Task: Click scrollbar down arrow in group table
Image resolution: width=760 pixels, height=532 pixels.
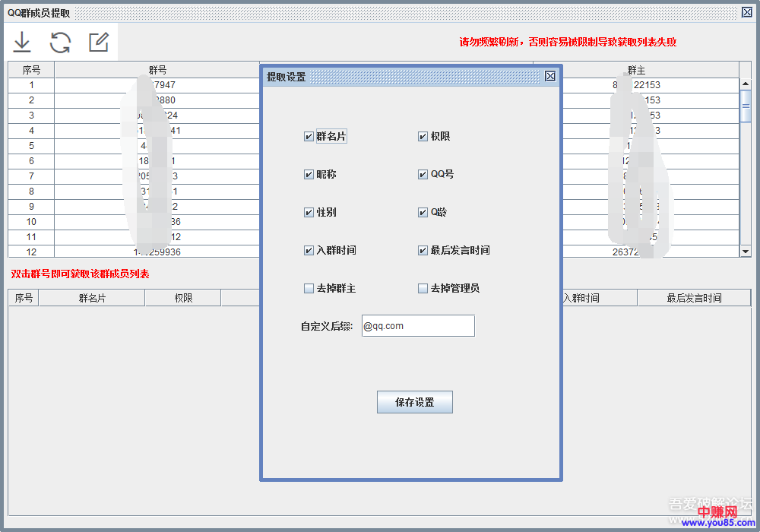Action: click(x=746, y=252)
